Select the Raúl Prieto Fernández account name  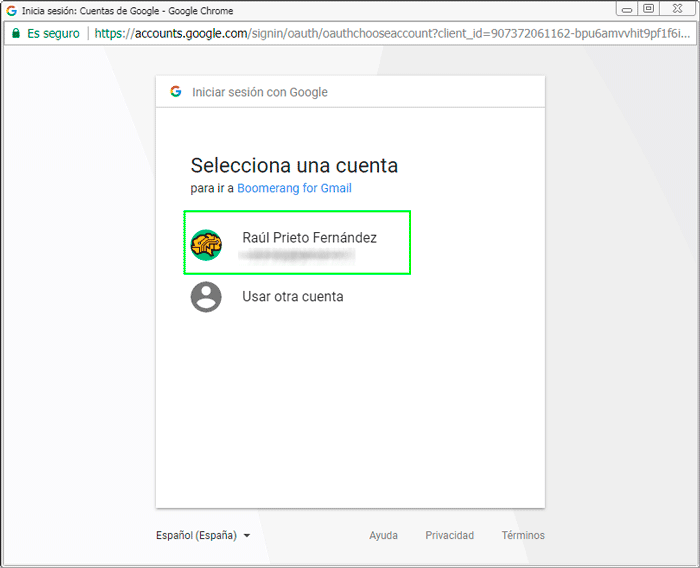tap(309, 238)
